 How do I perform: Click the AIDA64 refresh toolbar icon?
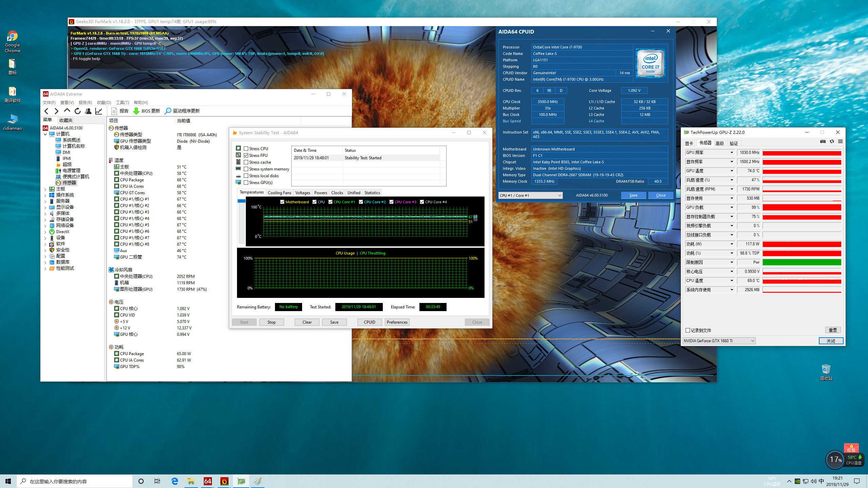[x=78, y=111]
